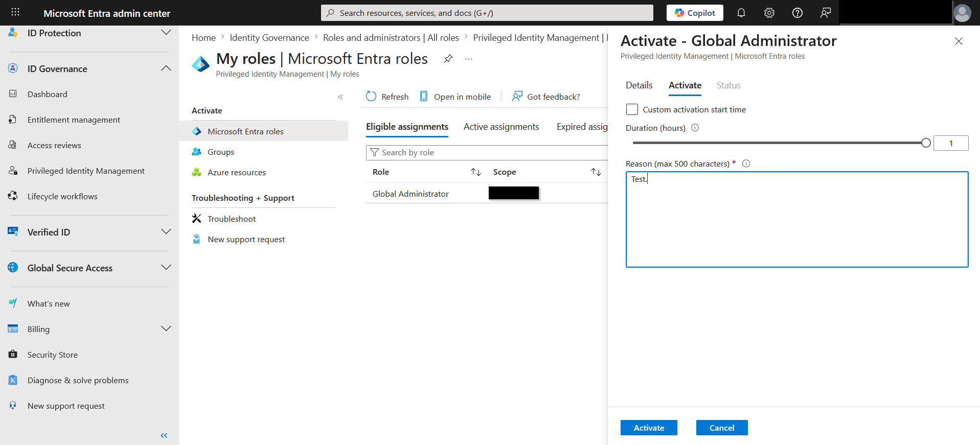Switch to the Details tab

[639, 85]
